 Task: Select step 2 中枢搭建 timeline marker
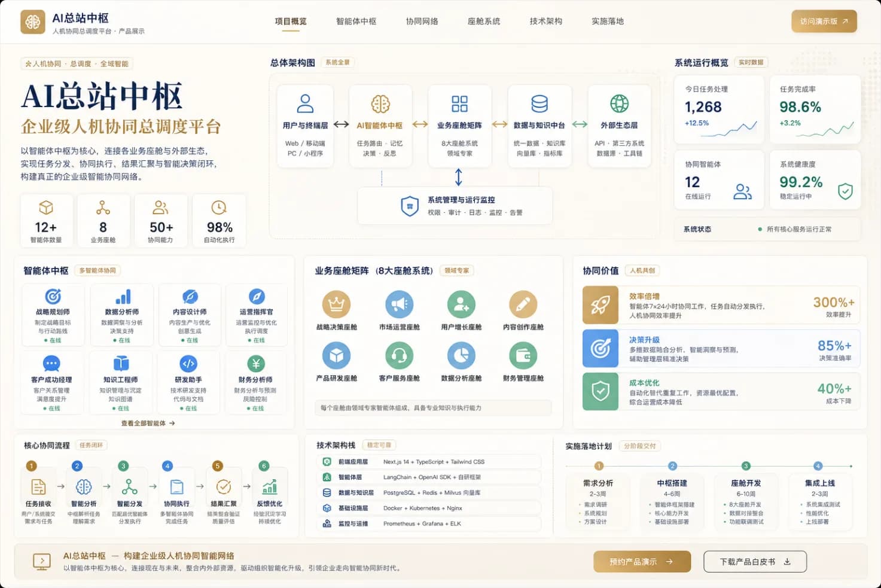pos(672,466)
